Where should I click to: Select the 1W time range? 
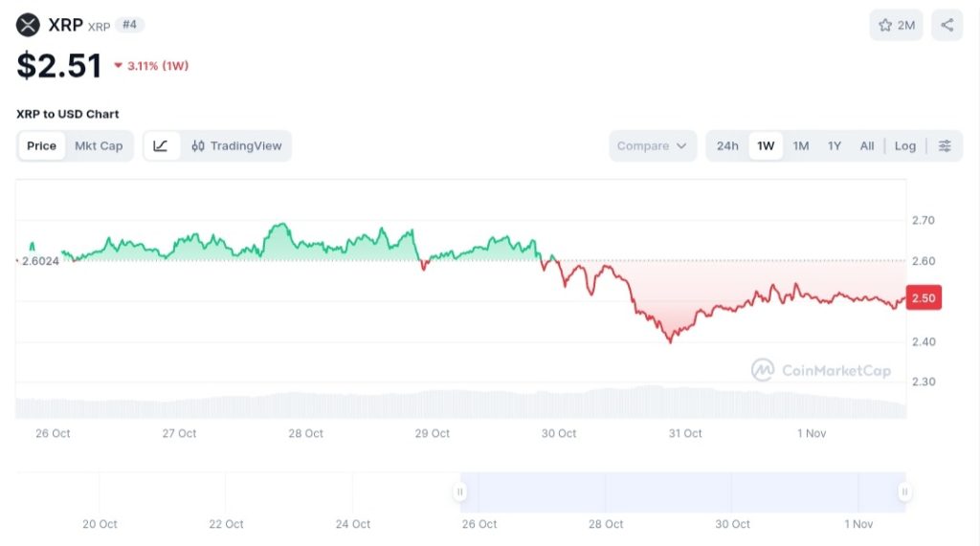(x=766, y=146)
